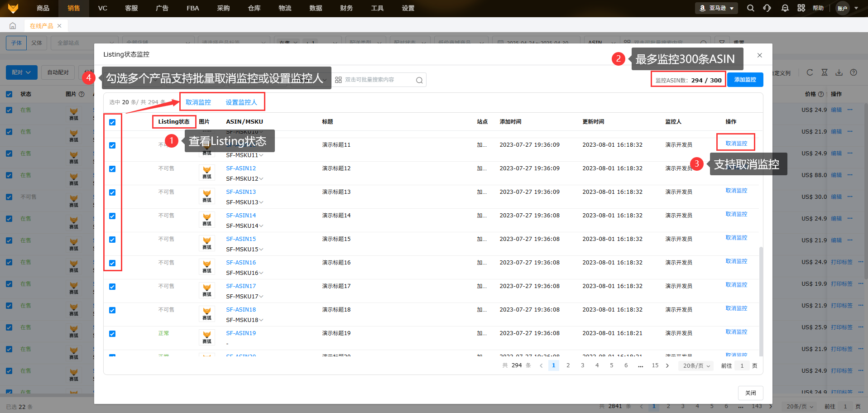Open the global search magnifier icon
This screenshot has width=868, height=413.
(751, 8)
